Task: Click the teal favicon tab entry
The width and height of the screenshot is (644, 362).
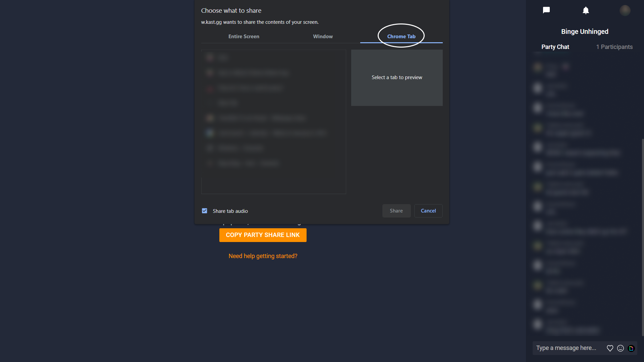Action: (x=210, y=133)
